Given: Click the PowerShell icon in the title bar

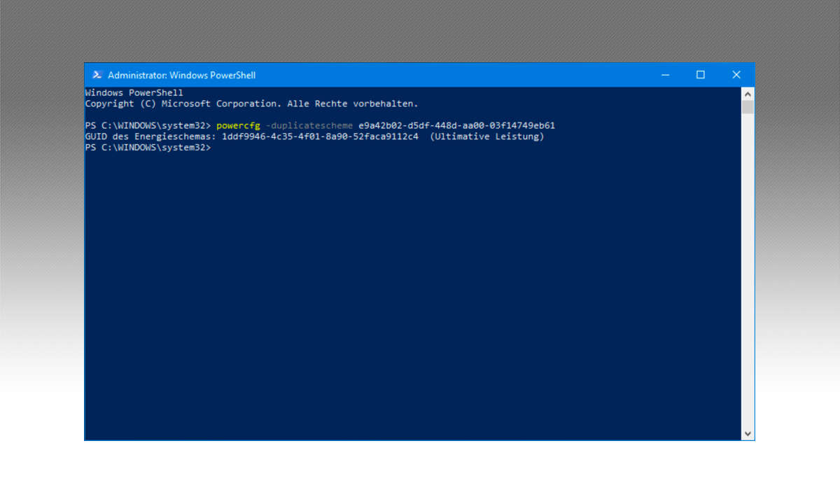Looking at the screenshot, I should pos(97,75).
